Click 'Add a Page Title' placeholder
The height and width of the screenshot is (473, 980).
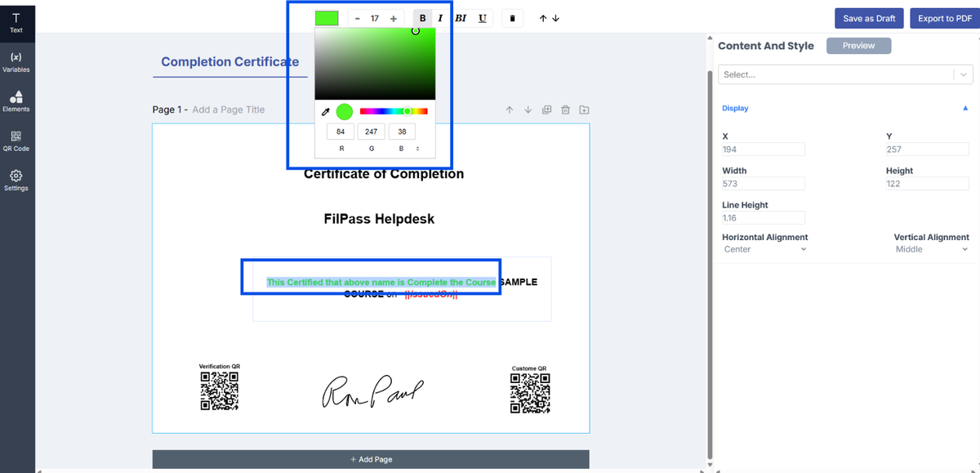pyautogui.click(x=229, y=109)
